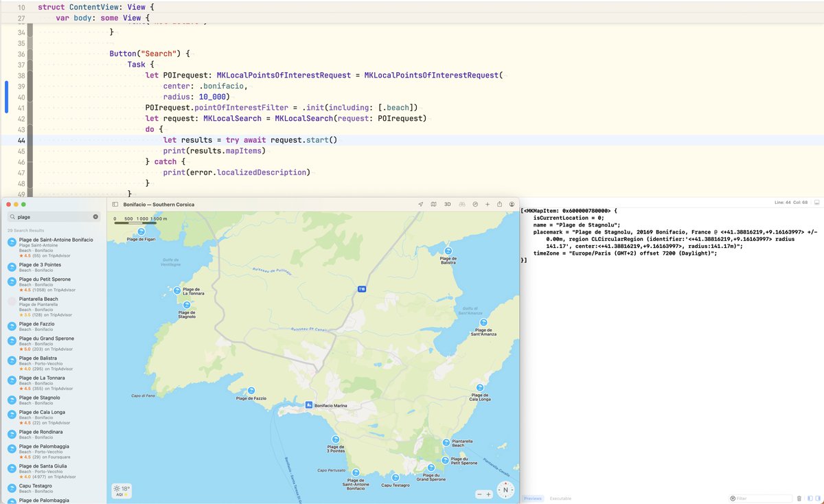This screenshot has height=504, width=824.
Task: Open the console filter options menu
Action: click(733, 498)
